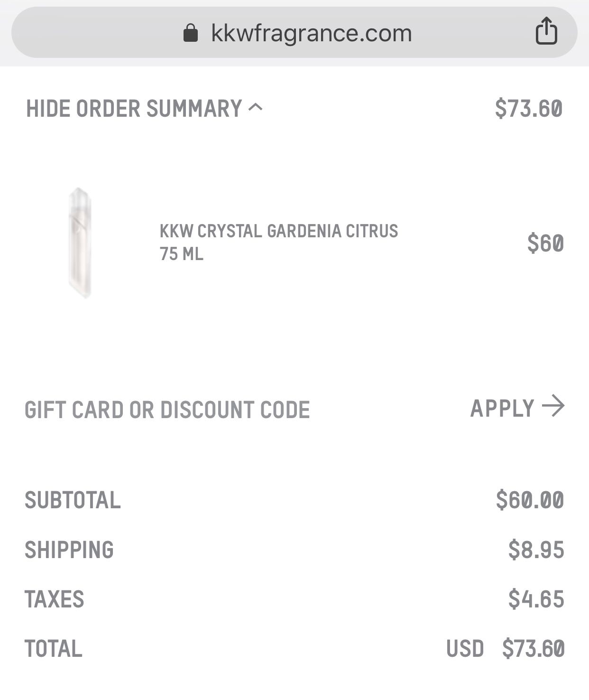Tap the padlock security icon

[191, 33]
